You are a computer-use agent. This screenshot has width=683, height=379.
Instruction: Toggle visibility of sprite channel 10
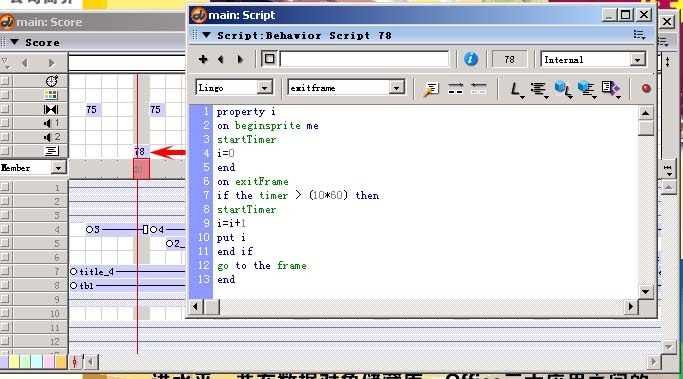tap(5, 313)
